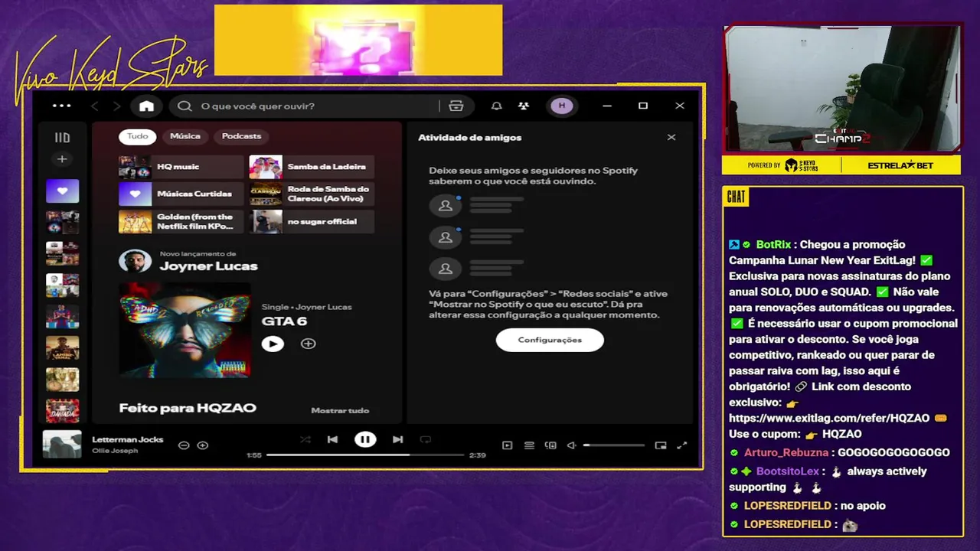Image resolution: width=980 pixels, height=551 pixels.
Task: Open the 'Joyner Lucas' artist link
Action: pyautogui.click(x=208, y=266)
